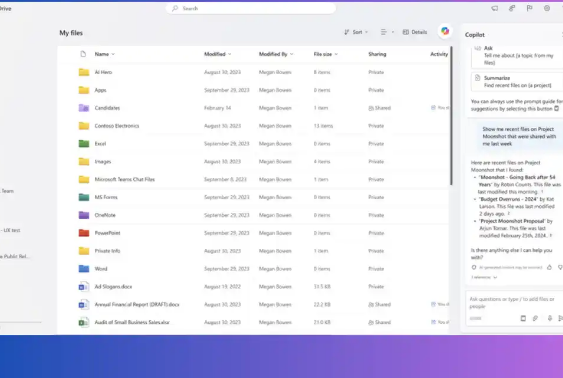This screenshot has height=378, width=563.
Task: Click the Word icon for Annual Financial Report
Action: tap(84, 304)
